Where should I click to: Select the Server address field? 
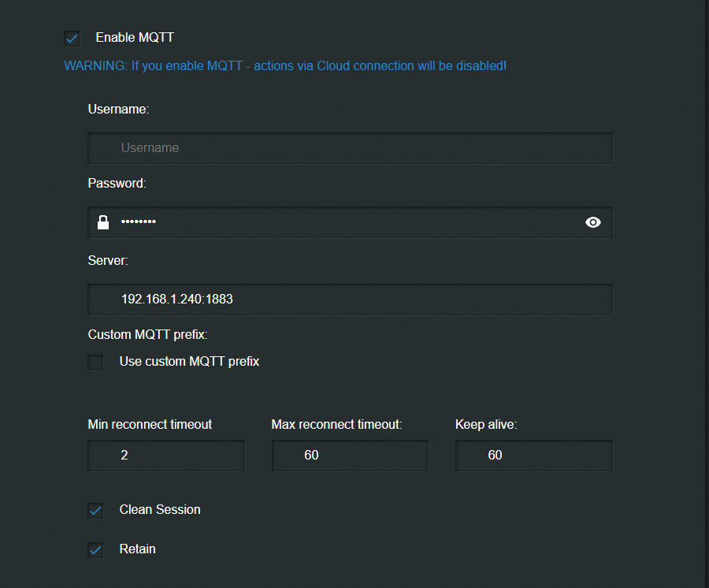click(x=351, y=300)
